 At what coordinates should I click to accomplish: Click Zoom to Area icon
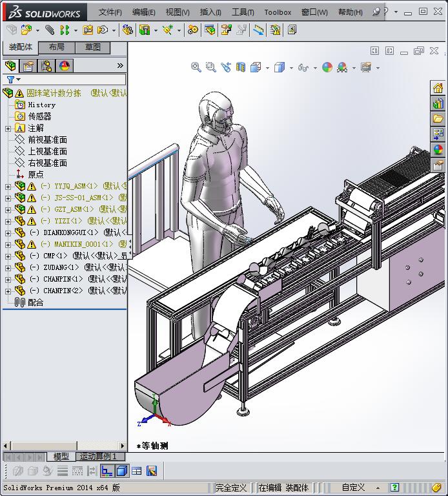click(211, 67)
